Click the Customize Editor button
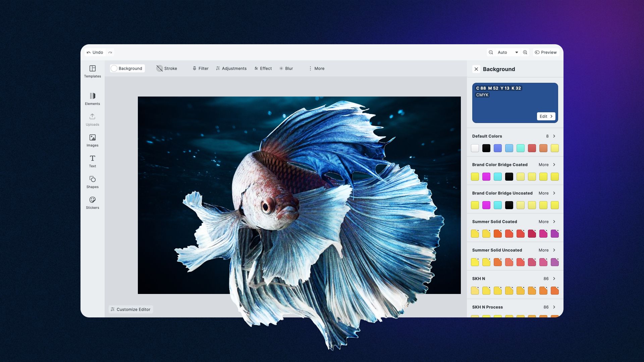 131,309
